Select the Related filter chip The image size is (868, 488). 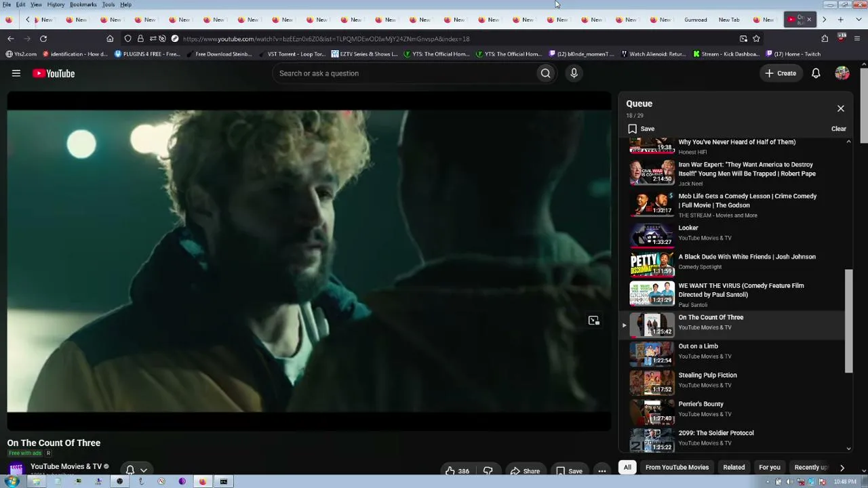pos(734,467)
